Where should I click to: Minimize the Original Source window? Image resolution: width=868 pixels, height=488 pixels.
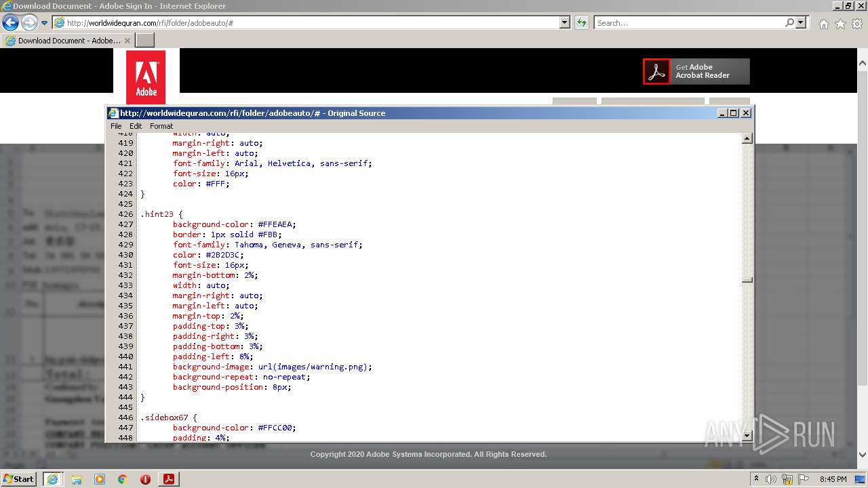click(x=723, y=113)
